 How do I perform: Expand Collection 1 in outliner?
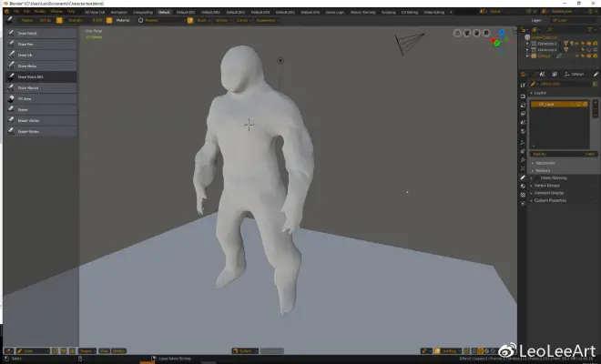(527, 44)
